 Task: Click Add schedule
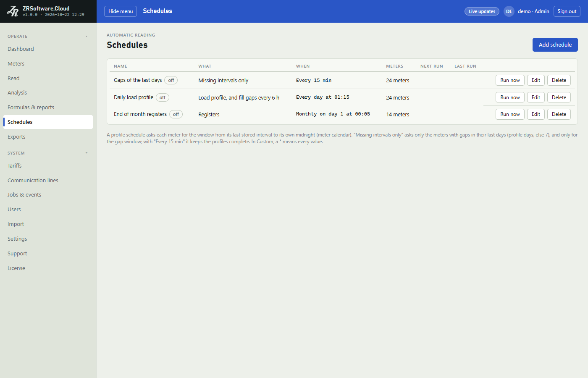(x=555, y=45)
